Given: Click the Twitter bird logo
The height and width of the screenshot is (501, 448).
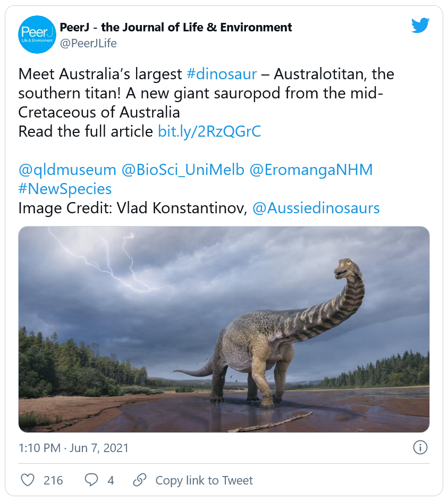Looking at the screenshot, I should pos(420,26).
